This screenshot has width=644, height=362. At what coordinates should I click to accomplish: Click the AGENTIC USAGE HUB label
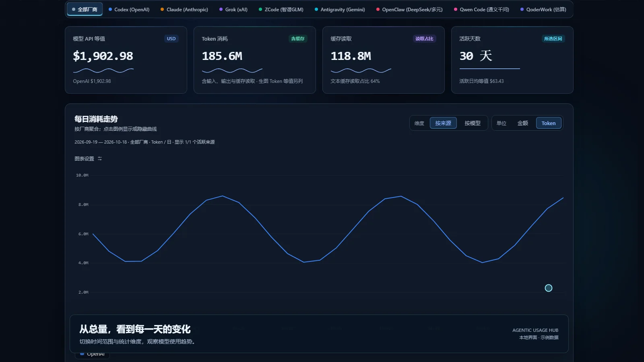[535, 330]
